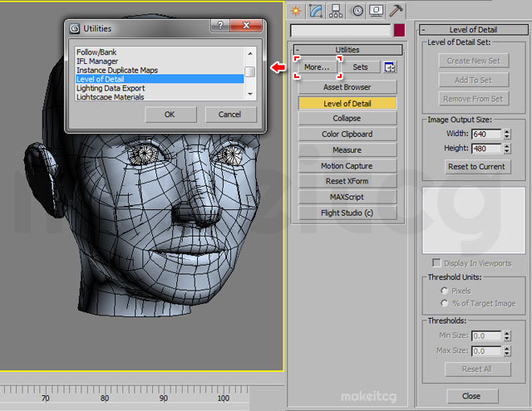This screenshot has height=411, width=532.
Task: Switch to the Modify panel tab
Action: coord(316,10)
